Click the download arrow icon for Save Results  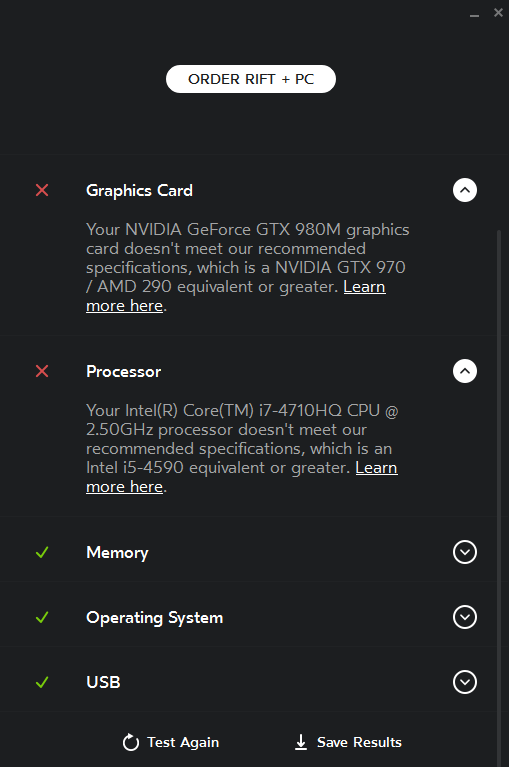[301, 742]
